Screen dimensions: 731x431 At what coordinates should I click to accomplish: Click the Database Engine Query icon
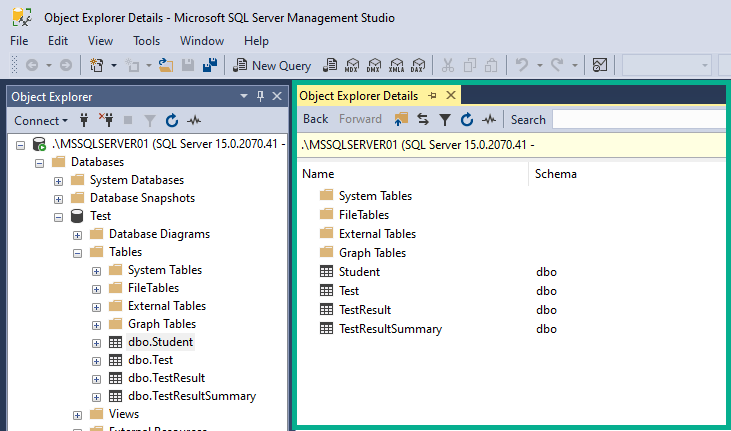pos(330,65)
